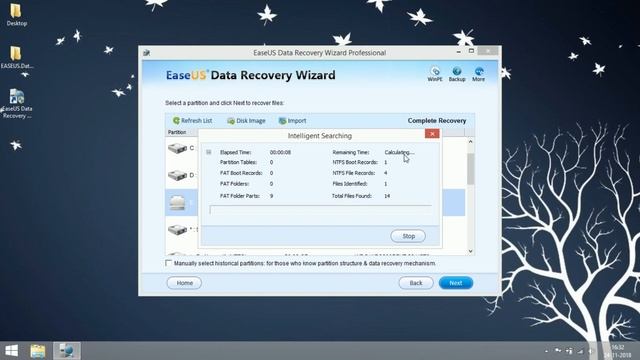The width and height of the screenshot is (640, 360).
Task: Select the highlighted partition drive icon
Action: click(177, 202)
